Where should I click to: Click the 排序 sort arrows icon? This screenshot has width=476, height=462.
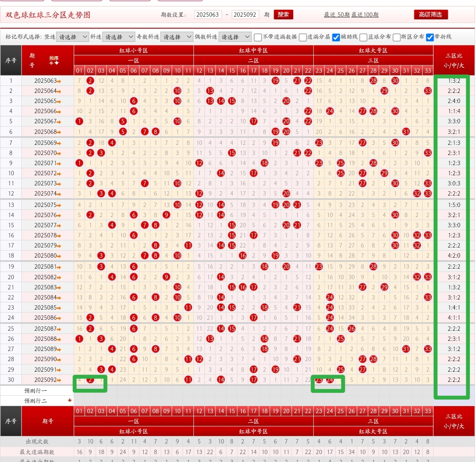54,60
